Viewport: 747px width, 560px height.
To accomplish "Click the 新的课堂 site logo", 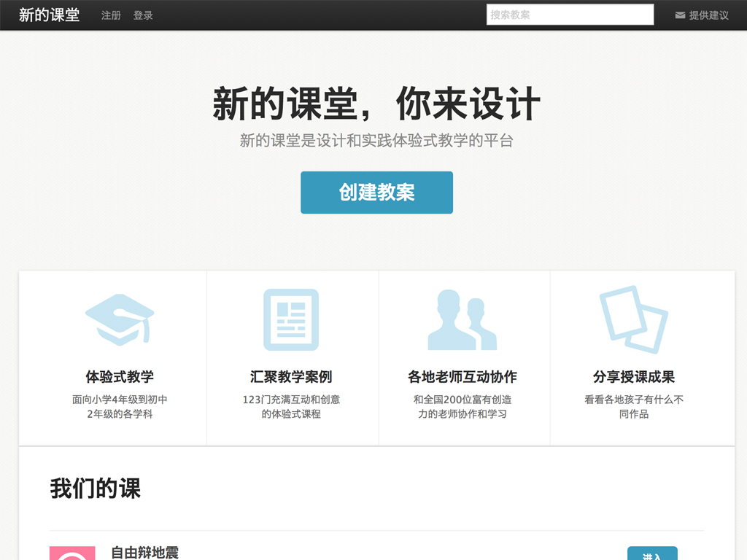I will [x=49, y=15].
